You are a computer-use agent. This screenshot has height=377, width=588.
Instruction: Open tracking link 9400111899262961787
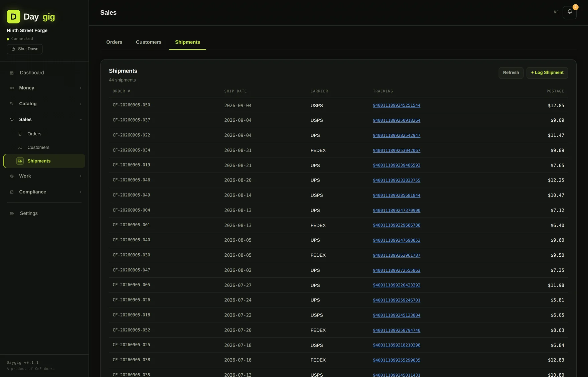click(x=397, y=255)
